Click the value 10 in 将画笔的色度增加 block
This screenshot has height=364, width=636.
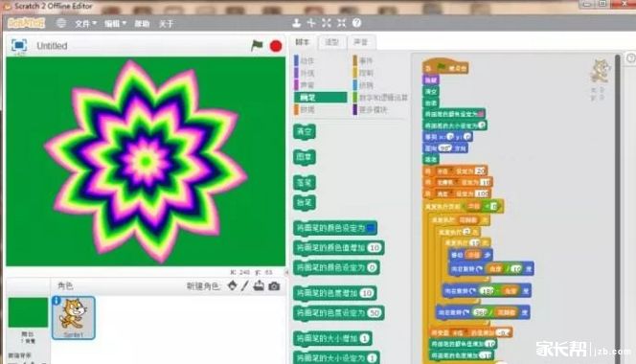[x=366, y=293]
